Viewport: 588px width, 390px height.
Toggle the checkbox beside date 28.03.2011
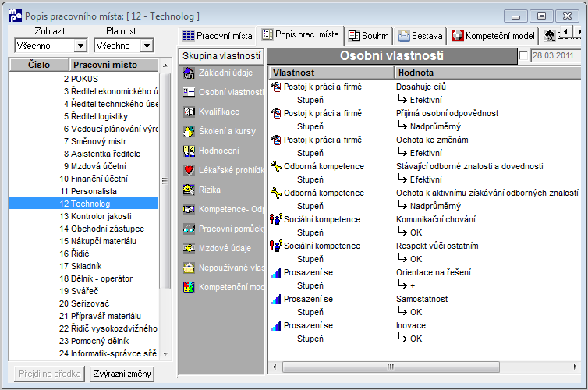[523, 56]
